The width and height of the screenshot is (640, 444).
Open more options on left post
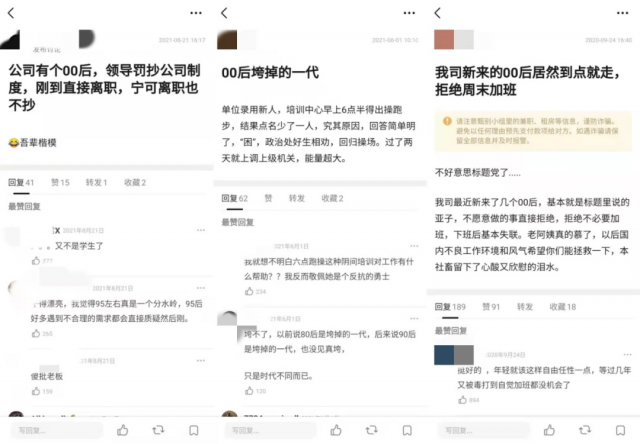click(x=196, y=13)
